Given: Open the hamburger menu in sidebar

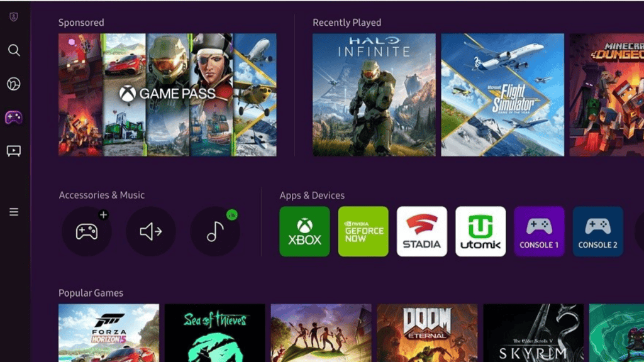Looking at the screenshot, I should [x=14, y=212].
